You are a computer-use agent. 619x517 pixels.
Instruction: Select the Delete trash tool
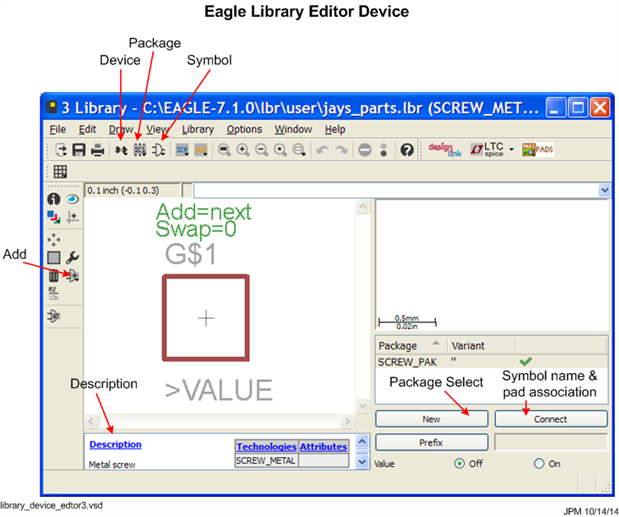click(54, 276)
